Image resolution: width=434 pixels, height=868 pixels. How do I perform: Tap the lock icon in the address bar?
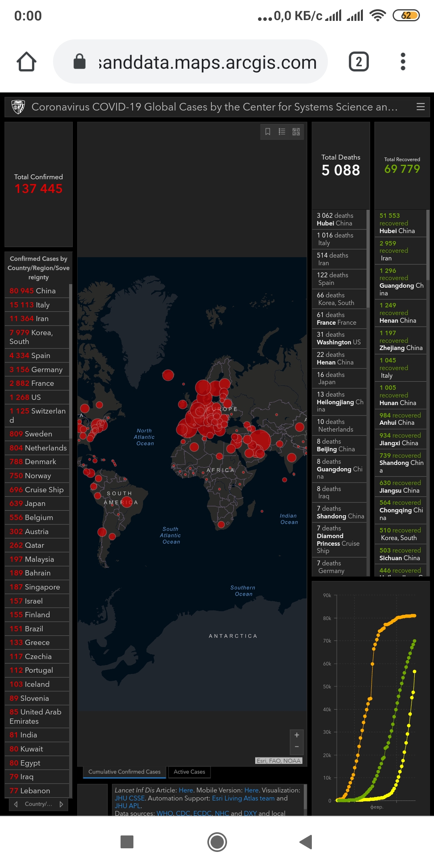pos(80,61)
